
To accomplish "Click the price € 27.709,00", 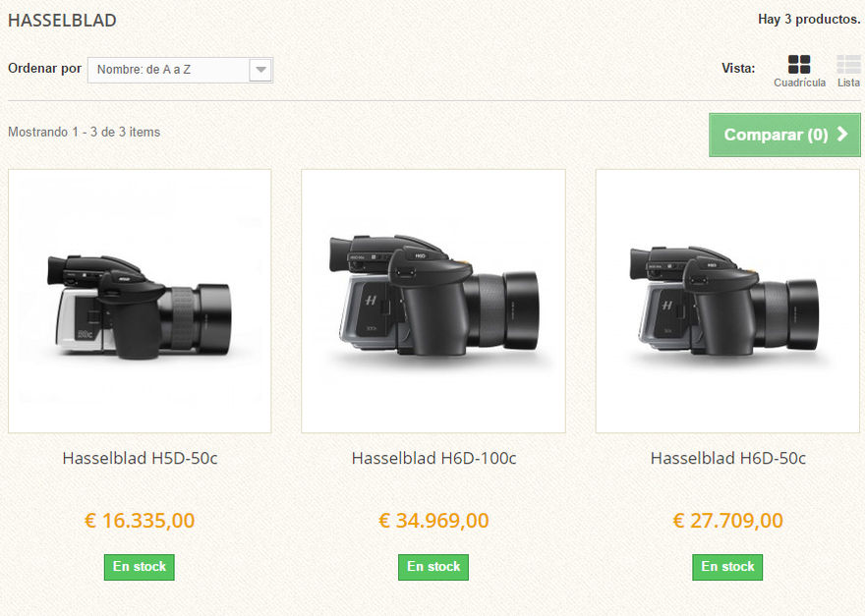I will [x=727, y=521].
